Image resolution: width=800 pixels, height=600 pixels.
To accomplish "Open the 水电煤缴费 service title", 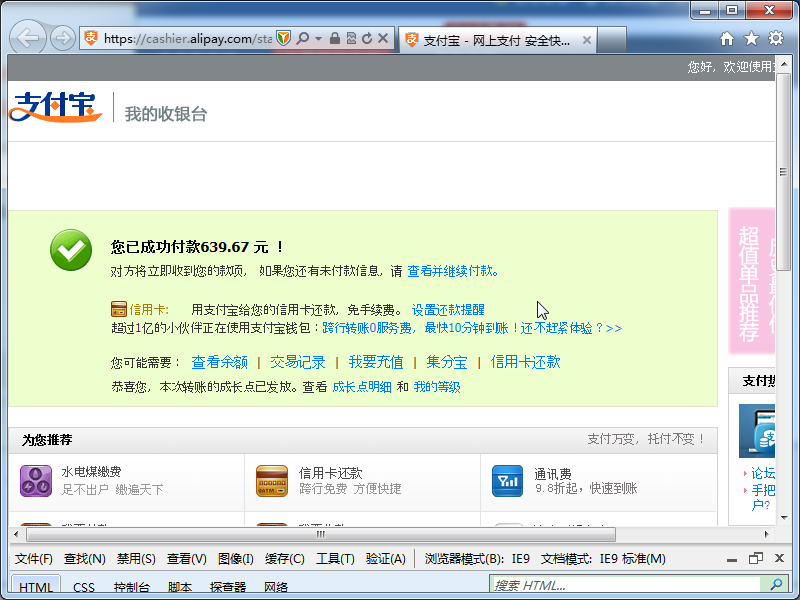I will coord(91,472).
